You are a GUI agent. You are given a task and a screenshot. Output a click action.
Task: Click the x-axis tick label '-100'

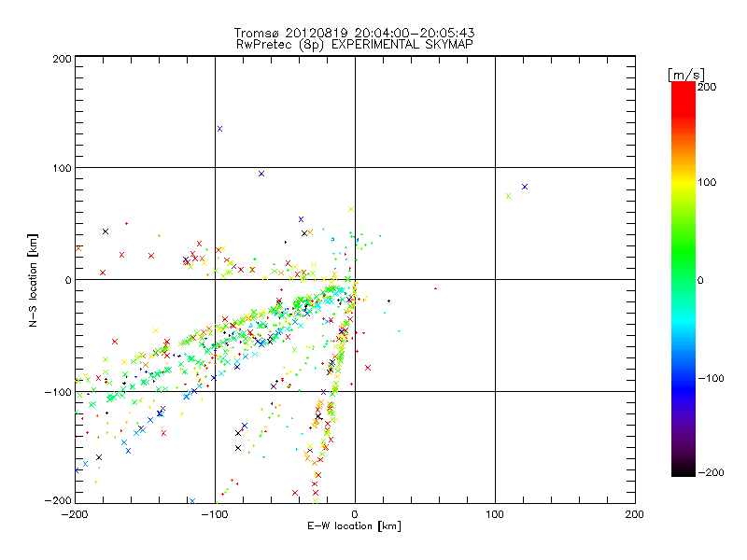pyautogui.click(x=215, y=515)
